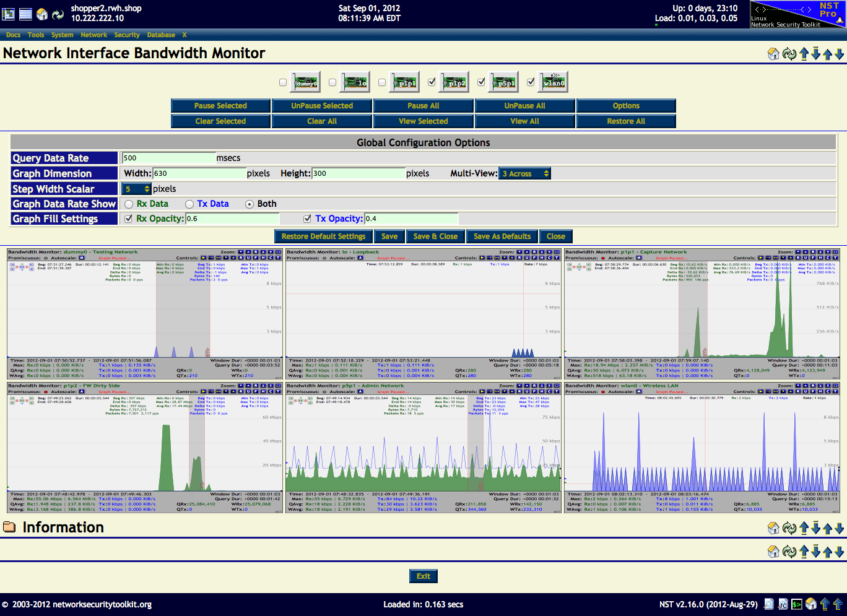Screen dimensions: 847x616
Task: Click the View Selected button
Action: pyautogui.click(x=423, y=121)
